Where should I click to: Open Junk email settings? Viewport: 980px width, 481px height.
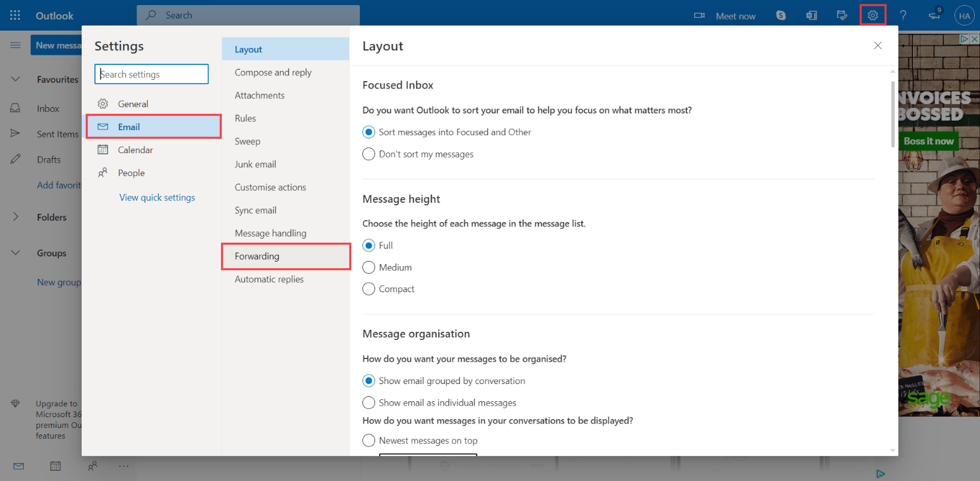coord(255,164)
